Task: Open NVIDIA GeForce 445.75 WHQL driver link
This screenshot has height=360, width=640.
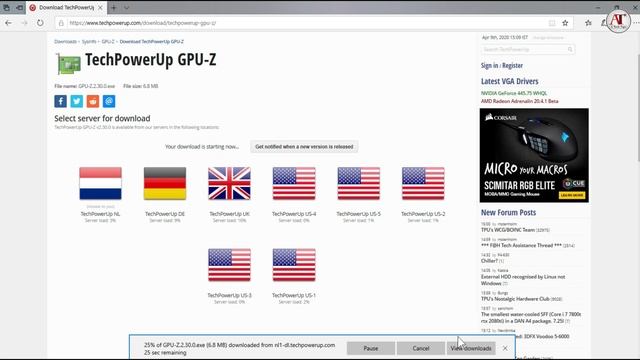Action: [x=514, y=93]
